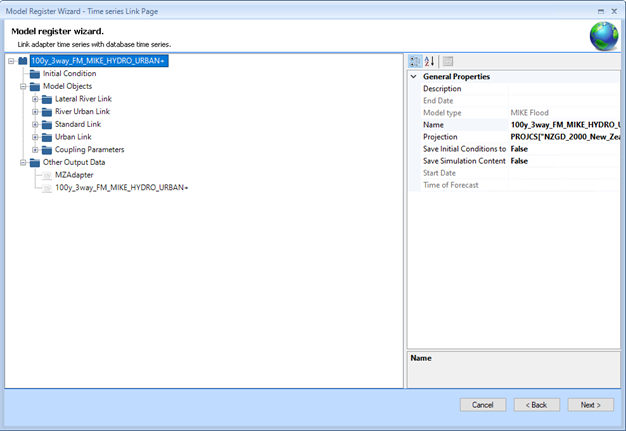Select Other Output Data tree item

click(74, 162)
